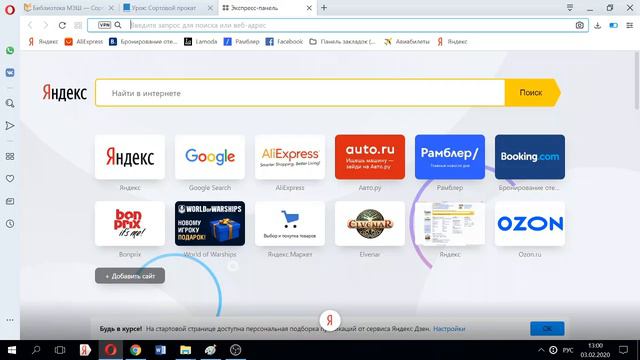Open Microsoft Word from taskbar

point(160,350)
